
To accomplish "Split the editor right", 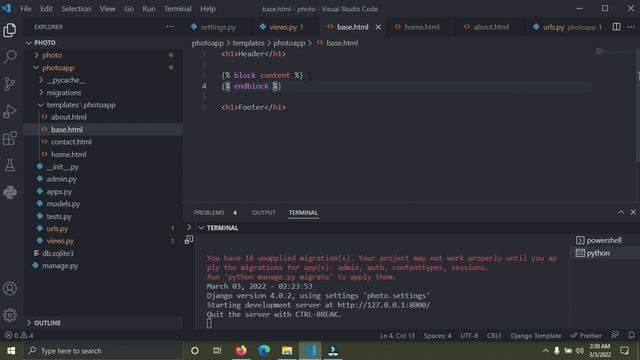I will click(616, 27).
